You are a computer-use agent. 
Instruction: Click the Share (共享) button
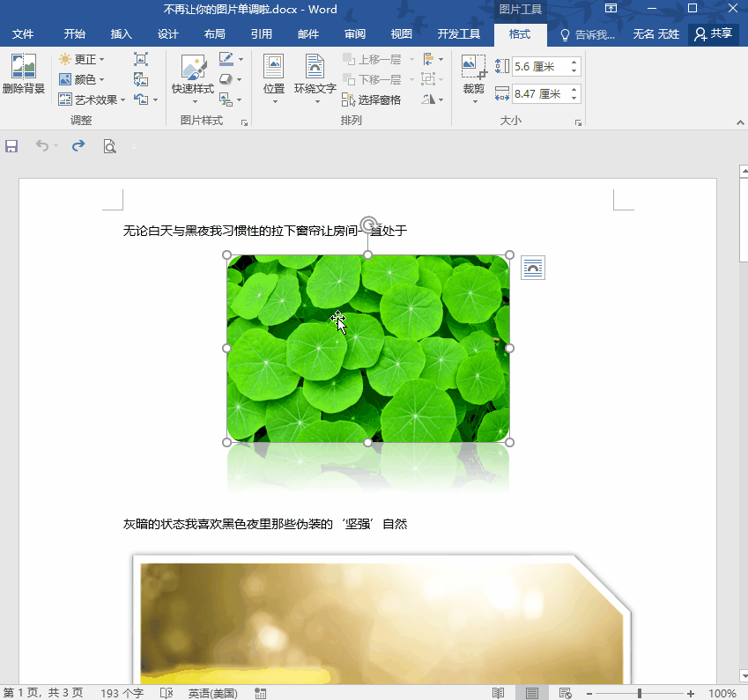pyautogui.click(x=714, y=33)
